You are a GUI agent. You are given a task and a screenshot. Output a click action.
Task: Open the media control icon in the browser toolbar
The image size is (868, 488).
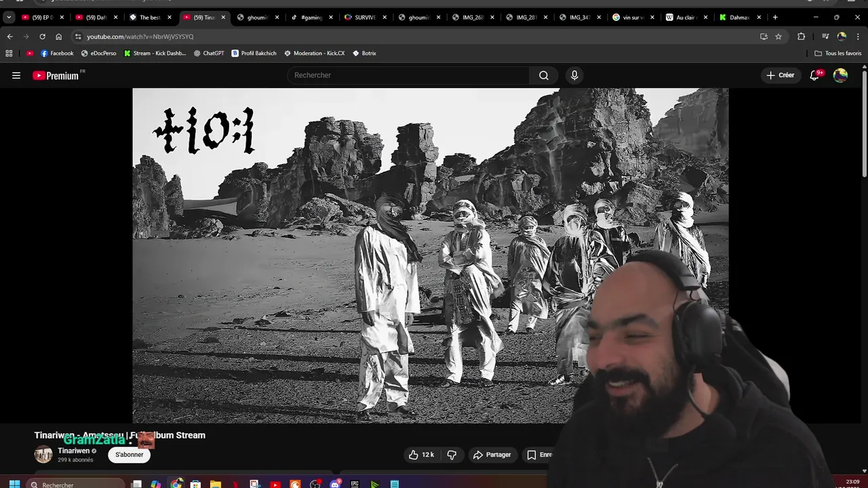point(825,37)
